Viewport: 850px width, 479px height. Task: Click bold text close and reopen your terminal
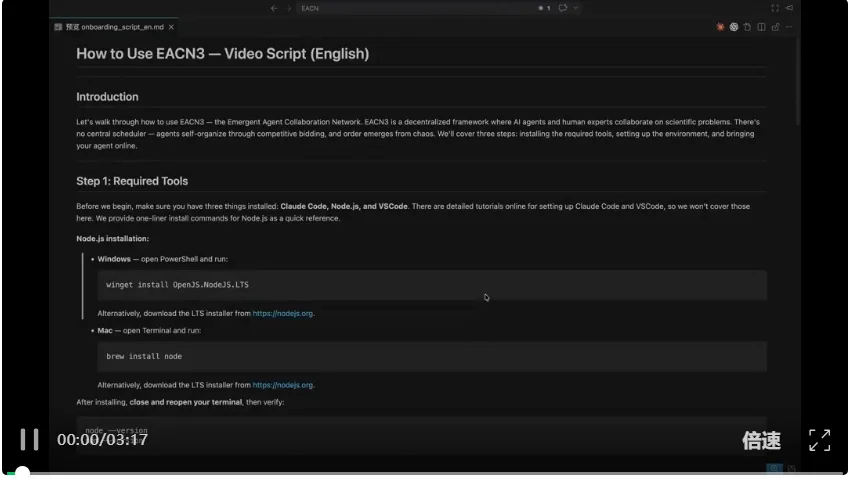(x=185, y=402)
